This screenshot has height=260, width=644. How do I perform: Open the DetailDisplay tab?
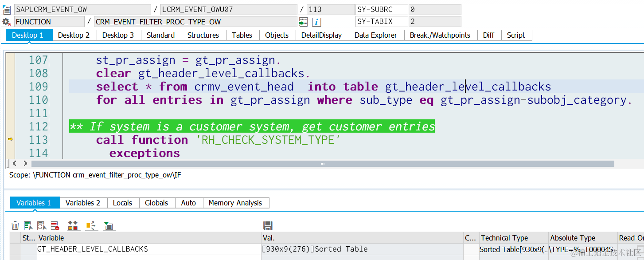point(322,35)
